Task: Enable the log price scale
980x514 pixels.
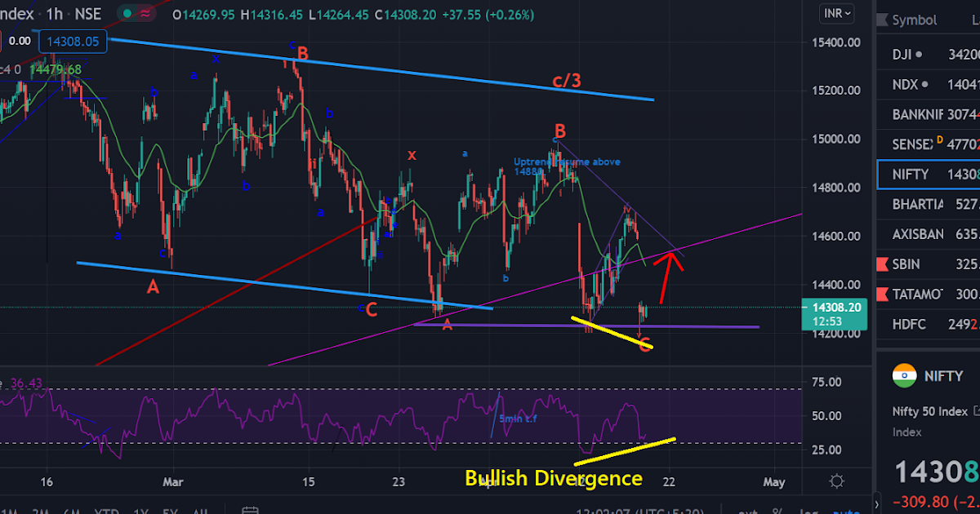Action: click(810, 511)
